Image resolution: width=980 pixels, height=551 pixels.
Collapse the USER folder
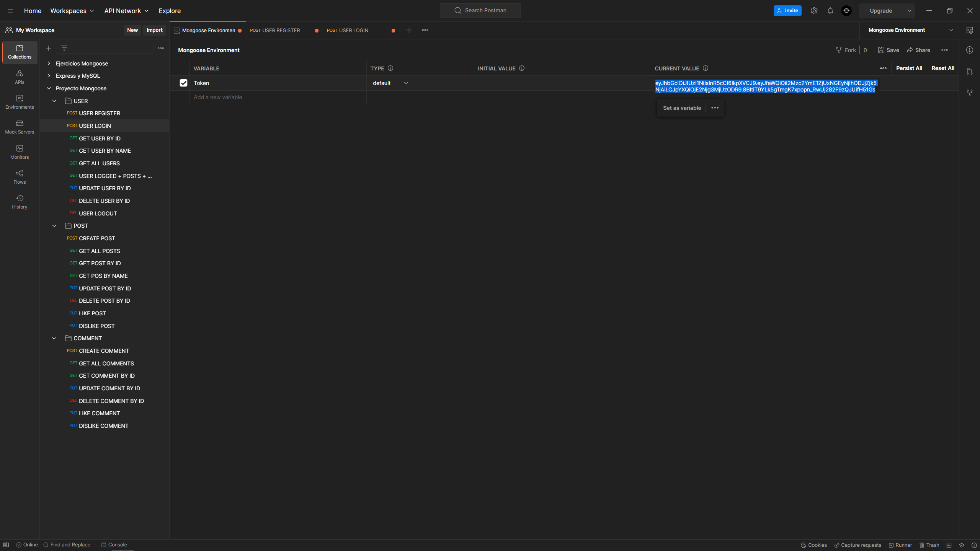54,101
